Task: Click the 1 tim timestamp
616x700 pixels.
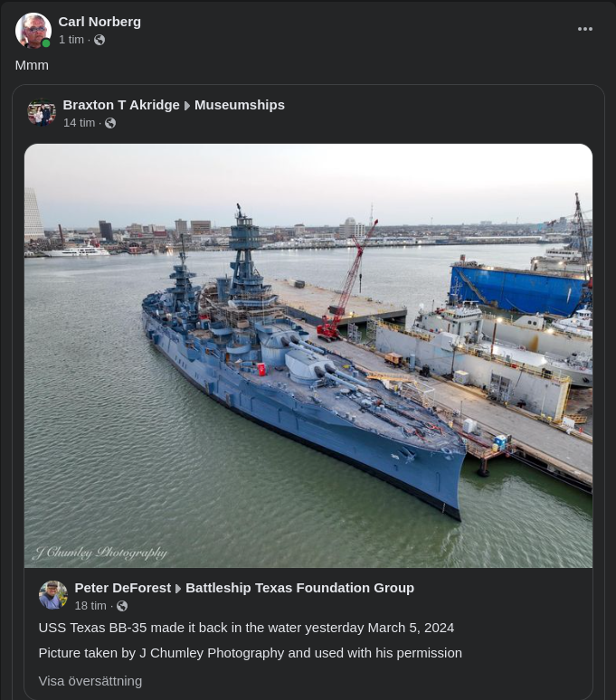Action: [x=71, y=40]
